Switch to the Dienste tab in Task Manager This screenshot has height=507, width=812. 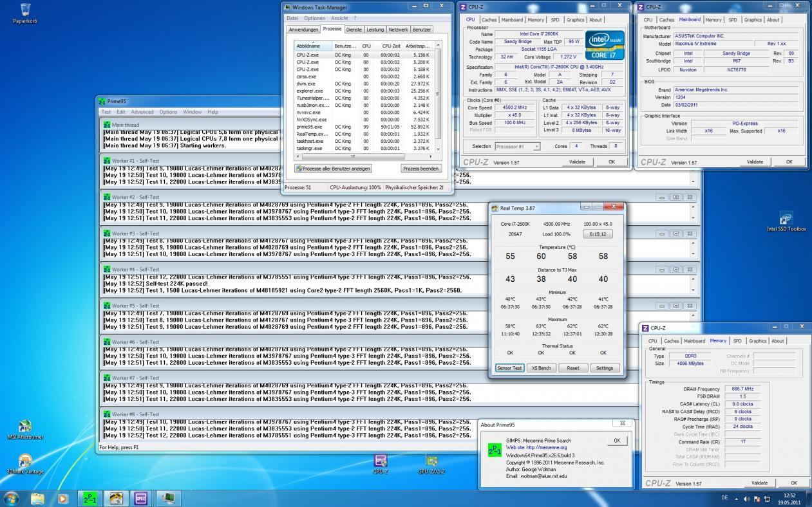[x=354, y=30]
